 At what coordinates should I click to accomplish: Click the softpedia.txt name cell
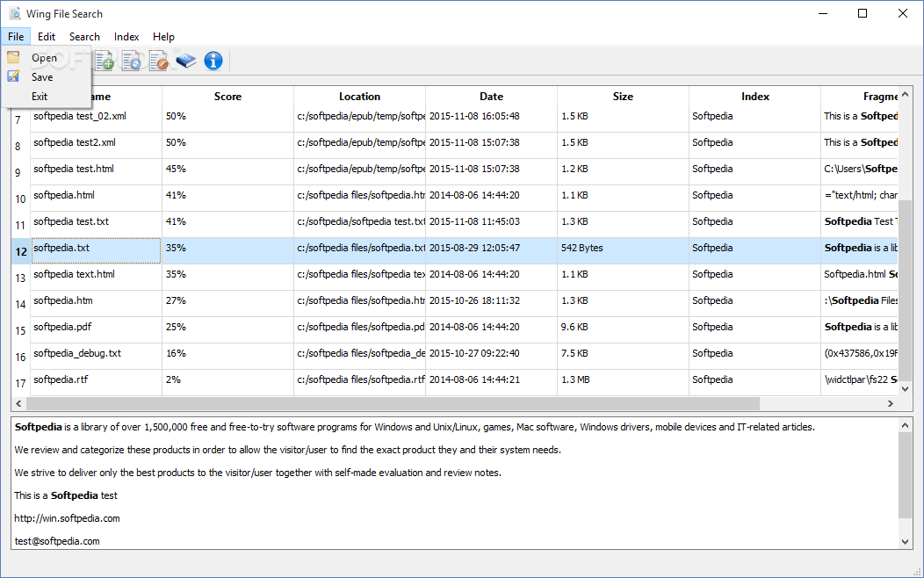pyautogui.click(x=96, y=251)
